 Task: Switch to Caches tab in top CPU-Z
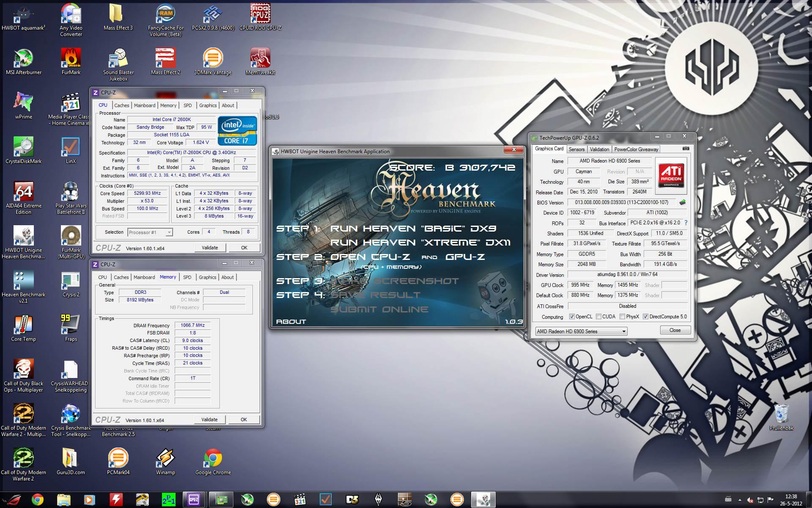[122, 105]
